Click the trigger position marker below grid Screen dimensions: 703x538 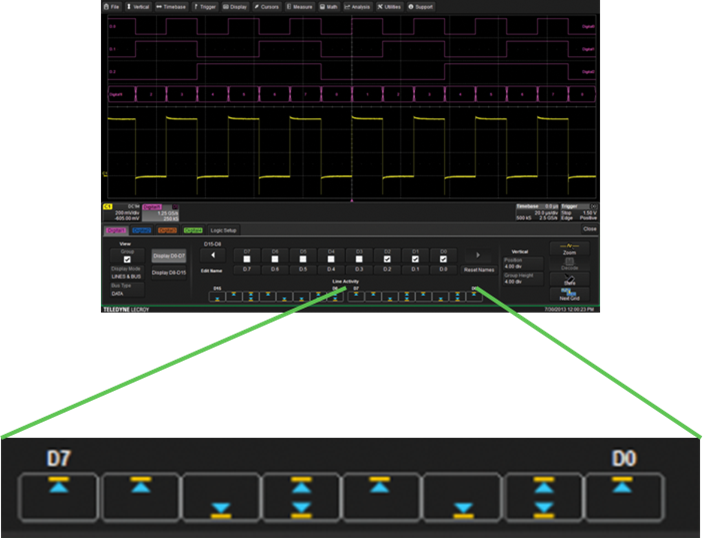pyautogui.click(x=352, y=200)
